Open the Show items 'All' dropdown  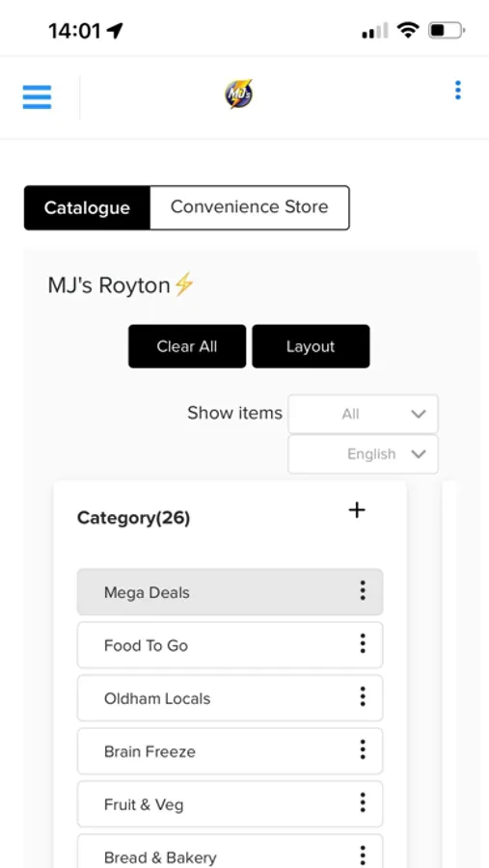[363, 414]
